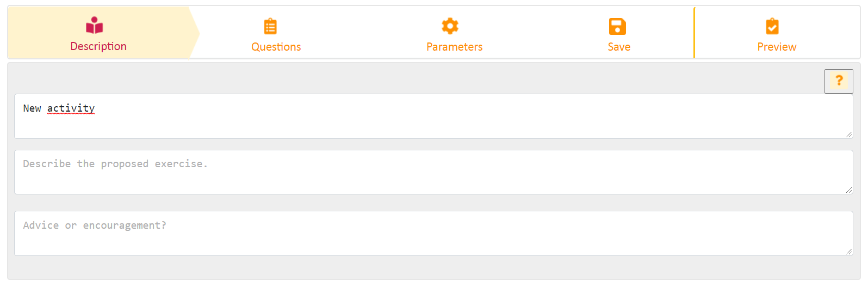This screenshot has height=293, width=868.
Task: Click resize handle of description text area
Action: point(848,190)
